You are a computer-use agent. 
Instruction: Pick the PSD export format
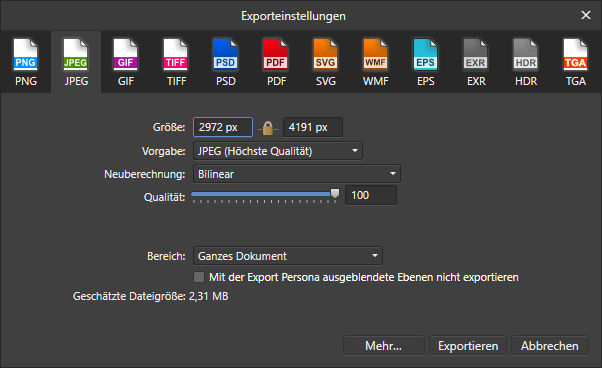pyautogui.click(x=226, y=62)
